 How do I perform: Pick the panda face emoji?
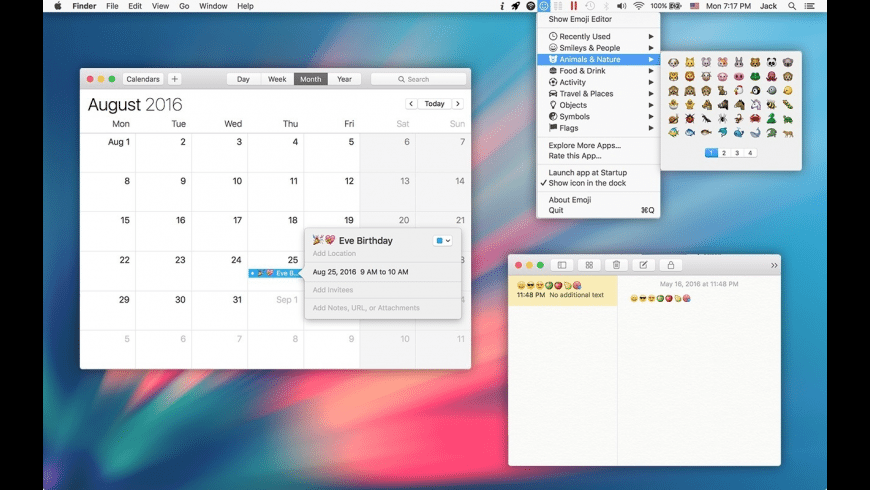click(772, 63)
